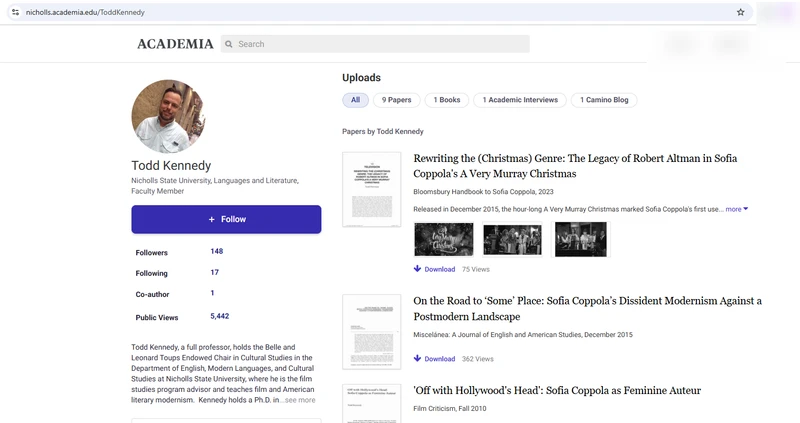
Task: Open the Camino Blog filter
Action: (604, 100)
